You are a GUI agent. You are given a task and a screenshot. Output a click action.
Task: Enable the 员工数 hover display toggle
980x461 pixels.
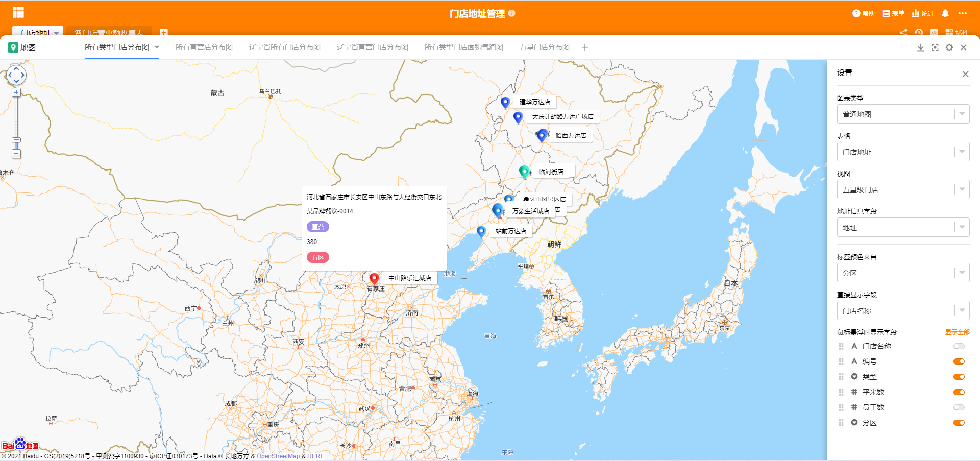959,407
